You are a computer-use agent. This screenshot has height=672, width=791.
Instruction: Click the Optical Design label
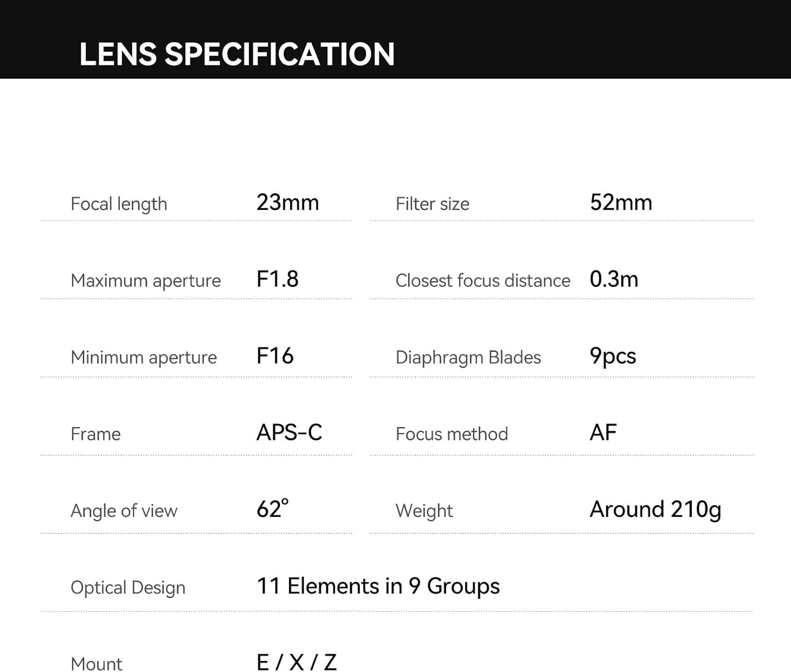(x=128, y=588)
